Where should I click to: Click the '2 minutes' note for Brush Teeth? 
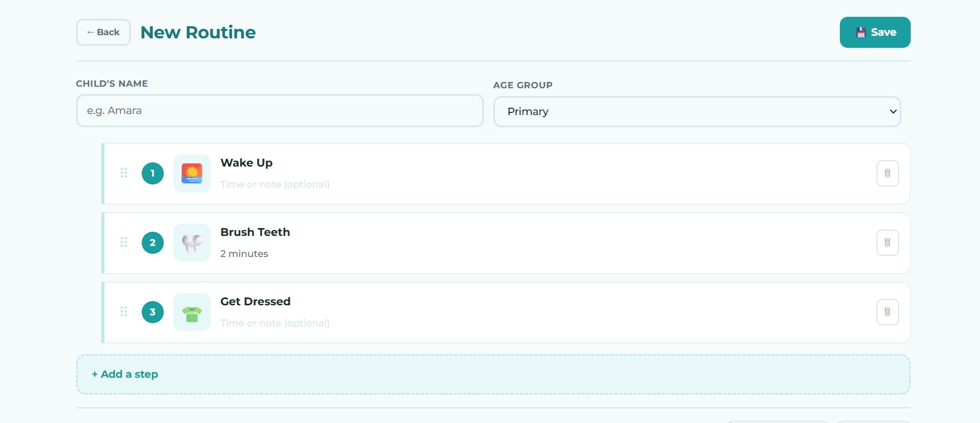point(245,254)
